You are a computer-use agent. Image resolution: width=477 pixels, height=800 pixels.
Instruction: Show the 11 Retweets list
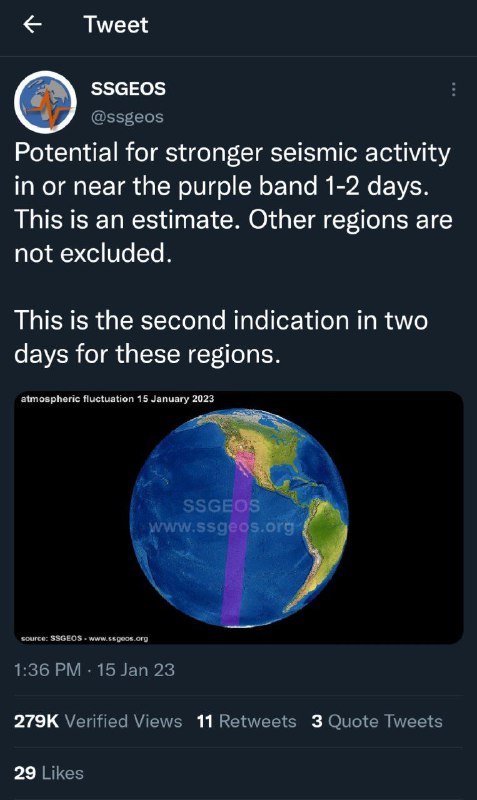[x=246, y=721]
